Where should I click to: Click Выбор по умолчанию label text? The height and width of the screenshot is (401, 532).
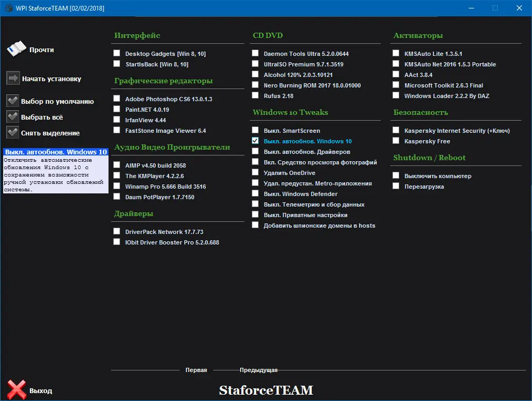point(57,102)
